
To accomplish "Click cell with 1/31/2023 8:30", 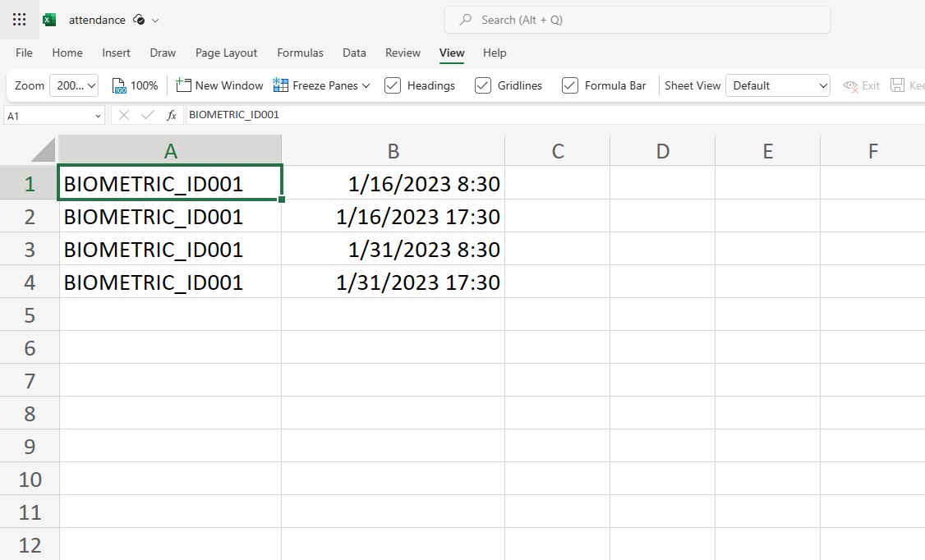I will 393,250.
